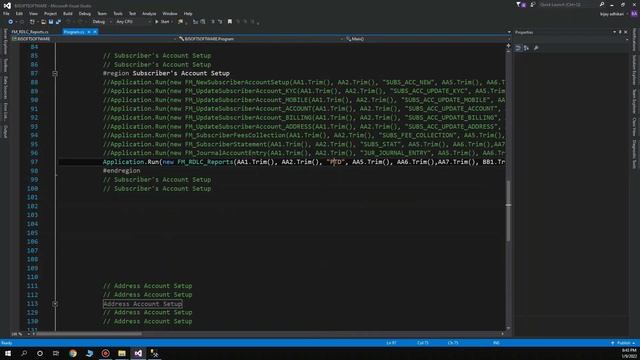This screenshot has height=360, width=640.
Task: Click the Start debugging button
Action: tap(162, 22)
